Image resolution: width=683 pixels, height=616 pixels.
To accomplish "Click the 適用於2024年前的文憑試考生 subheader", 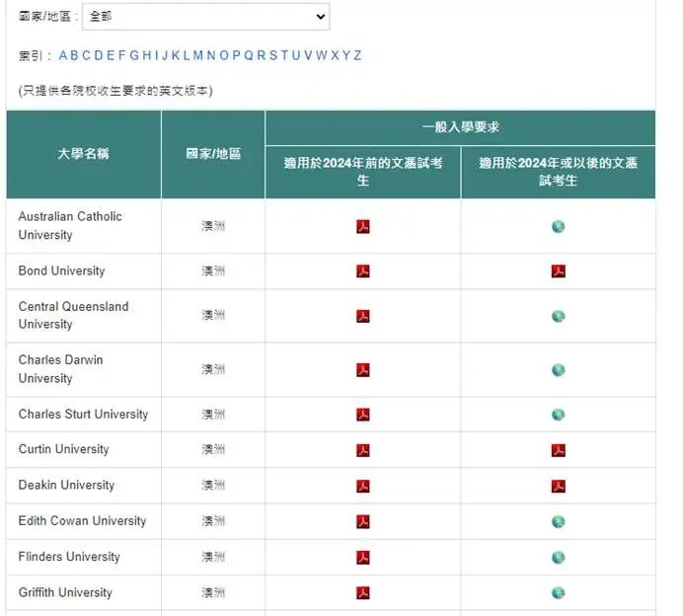I will 363,172.
